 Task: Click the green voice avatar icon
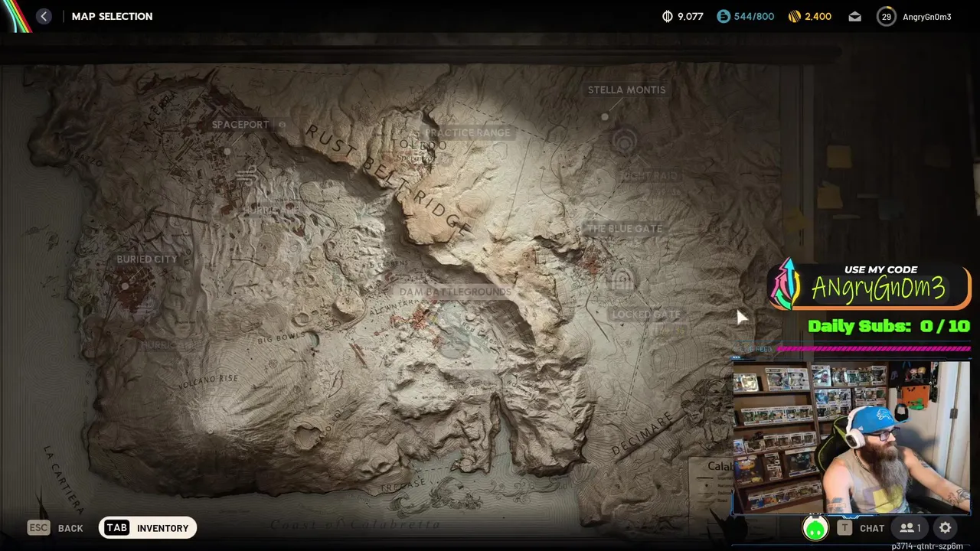[x=815, y=528]
